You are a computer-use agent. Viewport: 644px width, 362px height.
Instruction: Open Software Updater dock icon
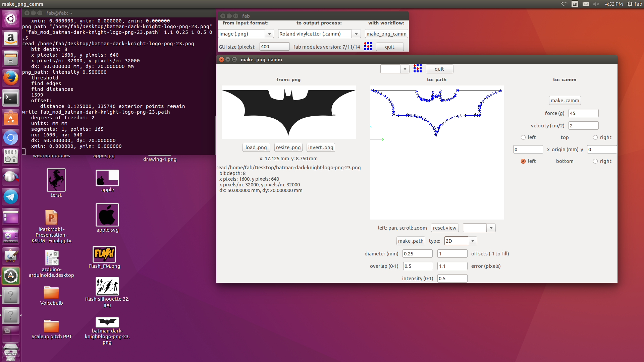pyautogui.click(x=11, y=276)
